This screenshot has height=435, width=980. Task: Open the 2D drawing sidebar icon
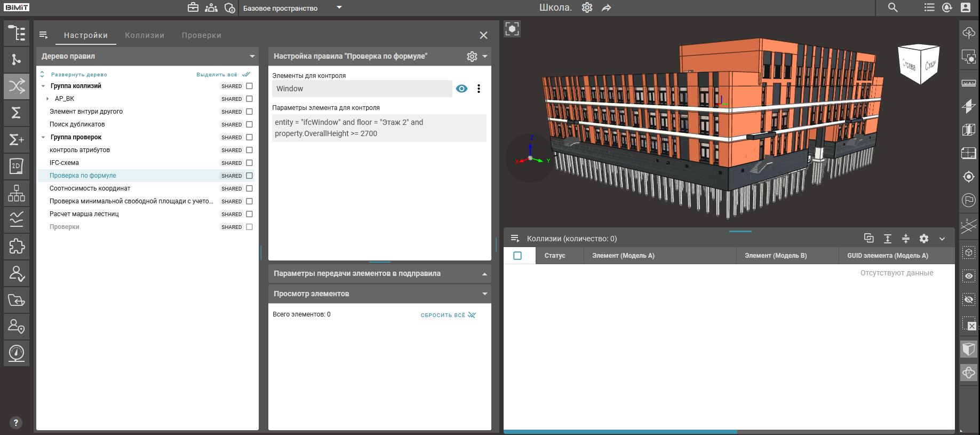point(17,166)
